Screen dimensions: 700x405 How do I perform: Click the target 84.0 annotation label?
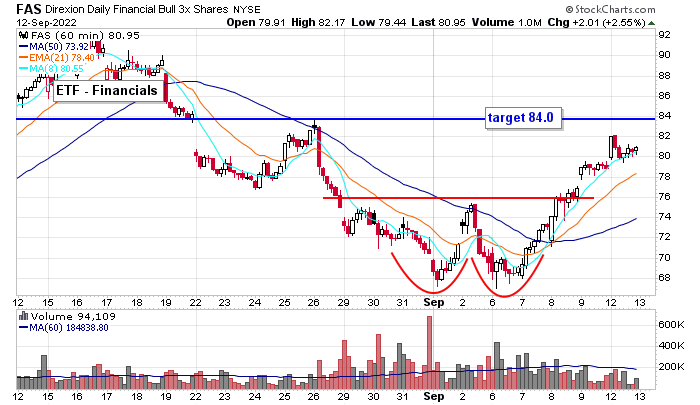click(521, 117)
